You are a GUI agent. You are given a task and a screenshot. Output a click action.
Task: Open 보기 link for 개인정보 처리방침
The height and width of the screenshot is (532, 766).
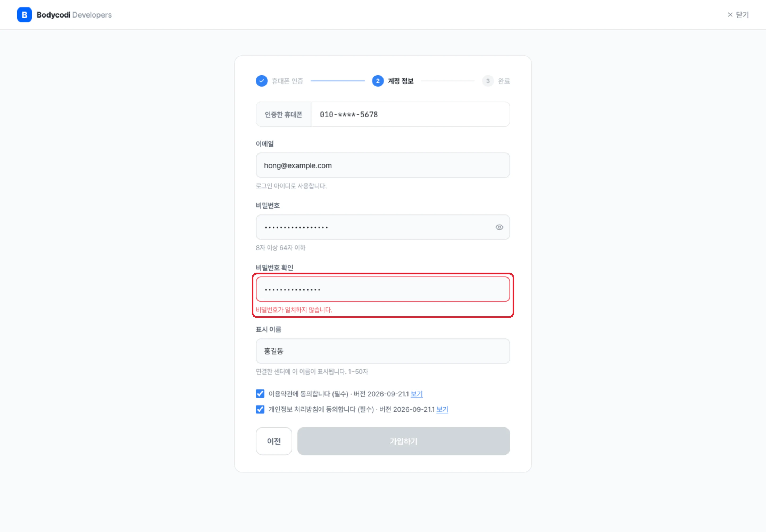[x=442, y=409]
